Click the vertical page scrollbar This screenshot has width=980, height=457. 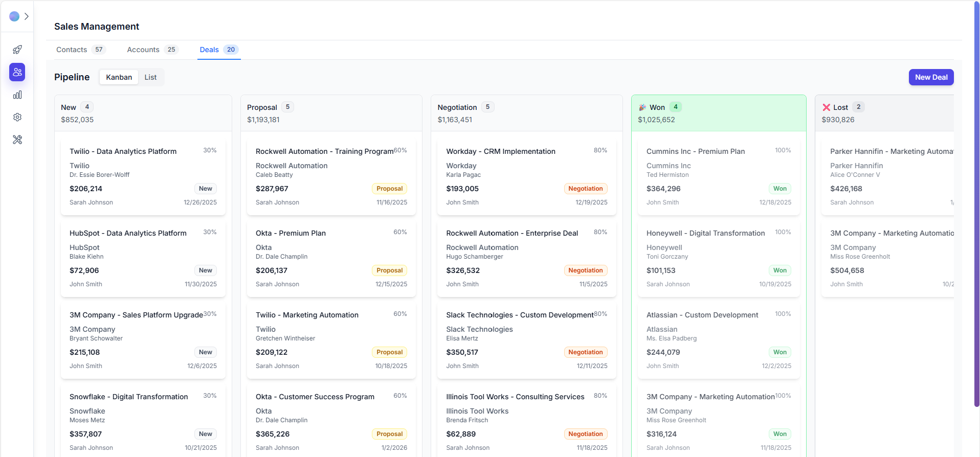click(976, 204)
